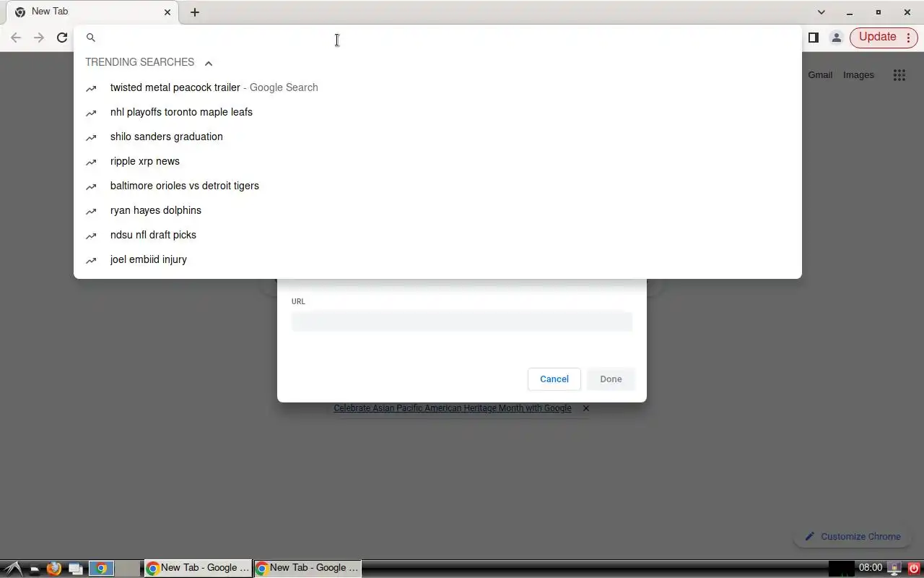Image resolution: width=924 pixels, height=578 pixels.
Task: Click the Chrome launcher in taskbar
Action: point(102,569)
